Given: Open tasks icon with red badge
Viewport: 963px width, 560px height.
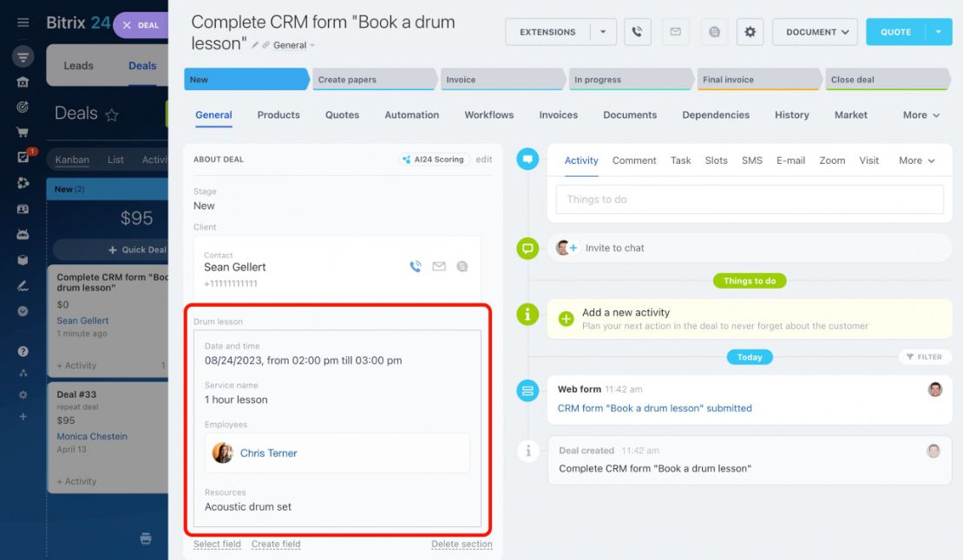Looking at the screenshot, I should [23, 156].
